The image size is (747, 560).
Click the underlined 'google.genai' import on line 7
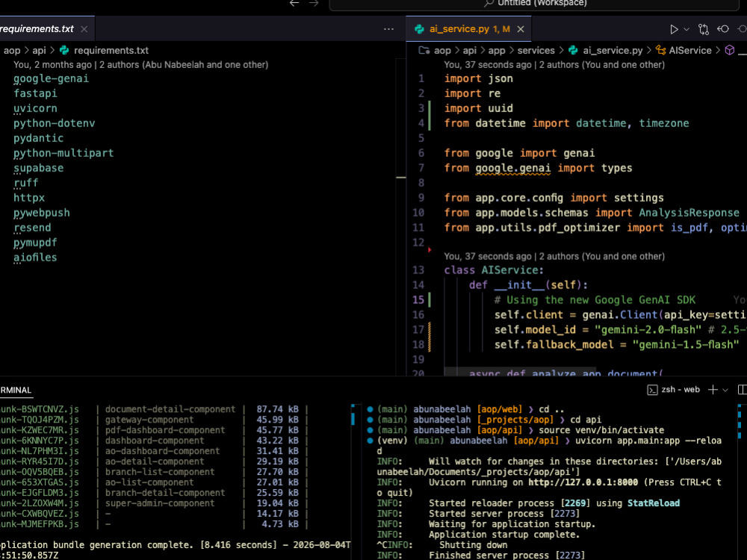pyautogui.click(x=513, y=168)
